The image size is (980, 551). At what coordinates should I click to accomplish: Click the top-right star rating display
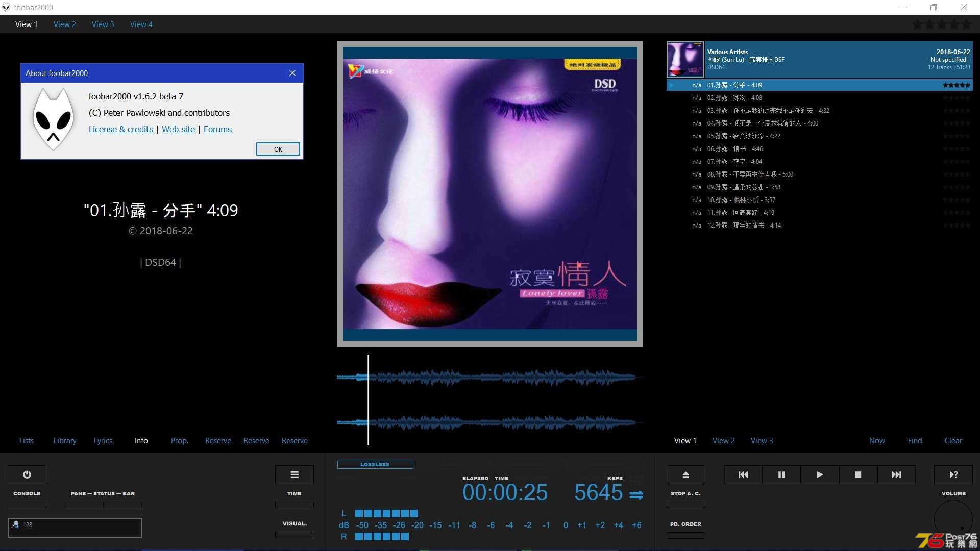click(942, 24)
